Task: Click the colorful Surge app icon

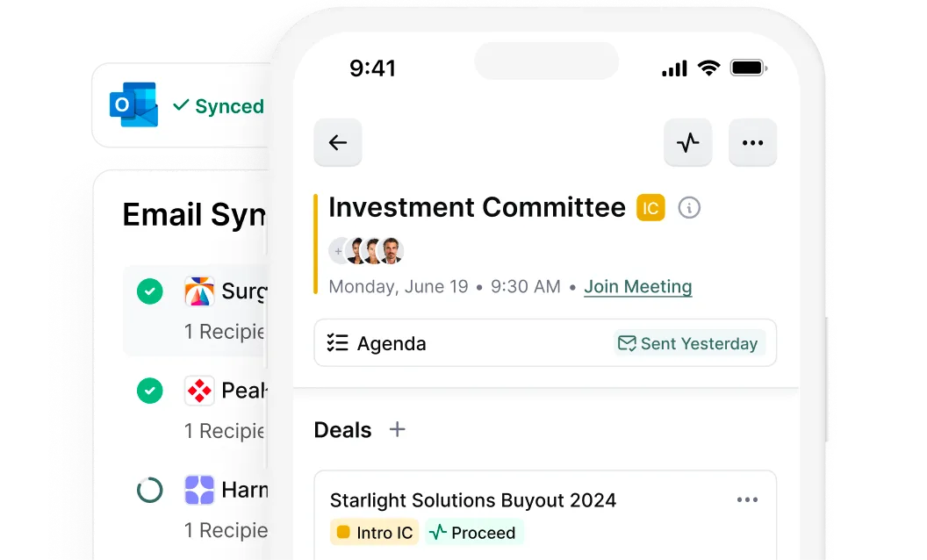Action: pos(199,291)
